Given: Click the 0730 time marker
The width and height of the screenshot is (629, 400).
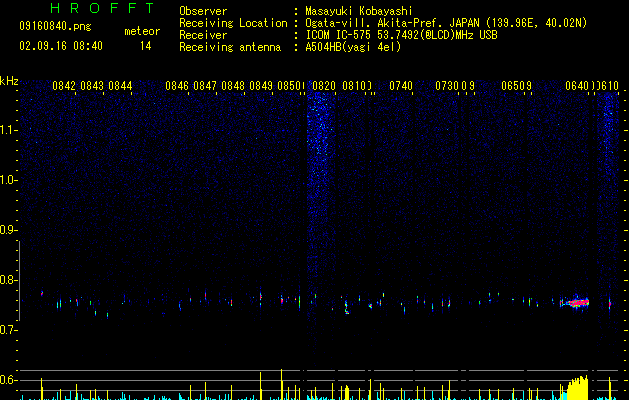Looking at the screenshot, I should point(447,86).
